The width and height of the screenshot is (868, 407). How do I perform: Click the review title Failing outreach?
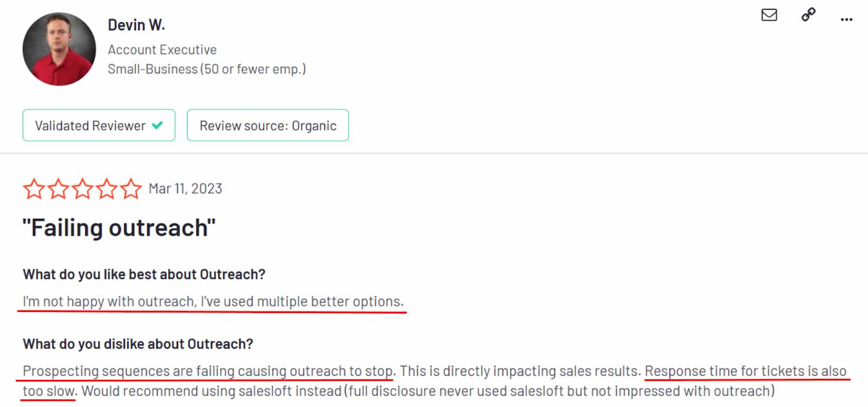click(119, 227)
